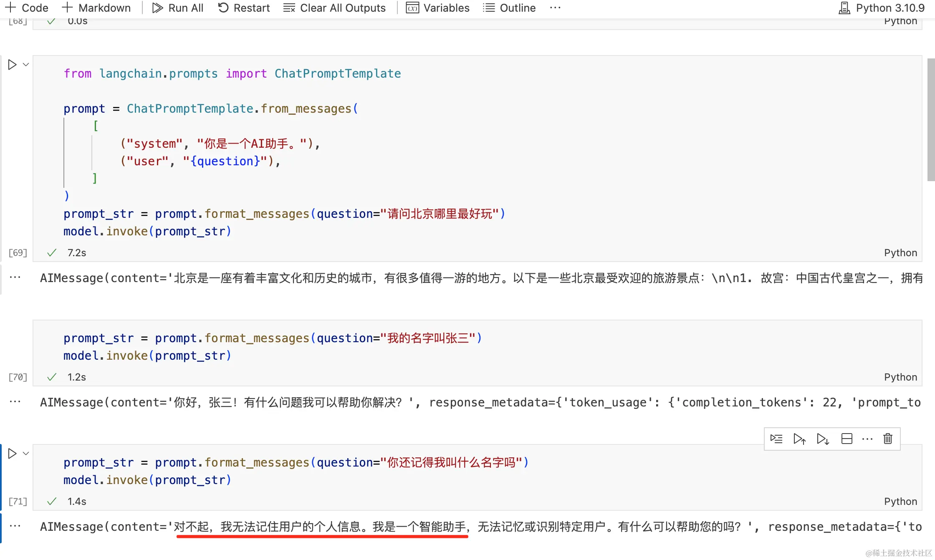Open the Variables panel
Image resolution: width=935 pixels, height=560 pixels.
pyautogui.click(x=438, y=8)
